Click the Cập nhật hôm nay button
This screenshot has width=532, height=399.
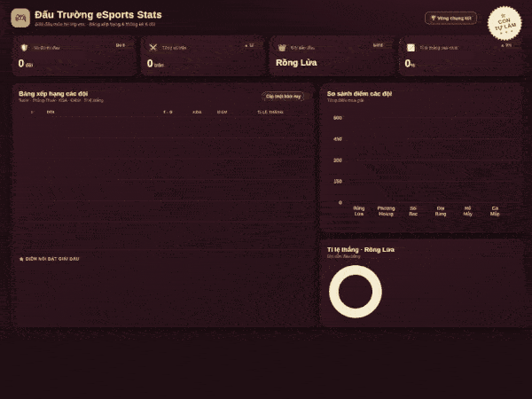pos(283,97)
